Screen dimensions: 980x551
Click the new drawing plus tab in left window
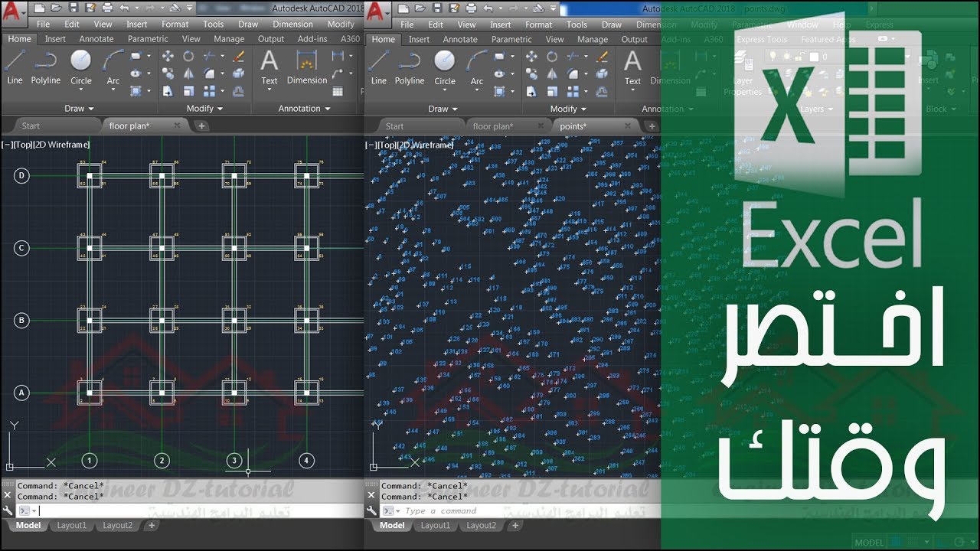[201, 126]
